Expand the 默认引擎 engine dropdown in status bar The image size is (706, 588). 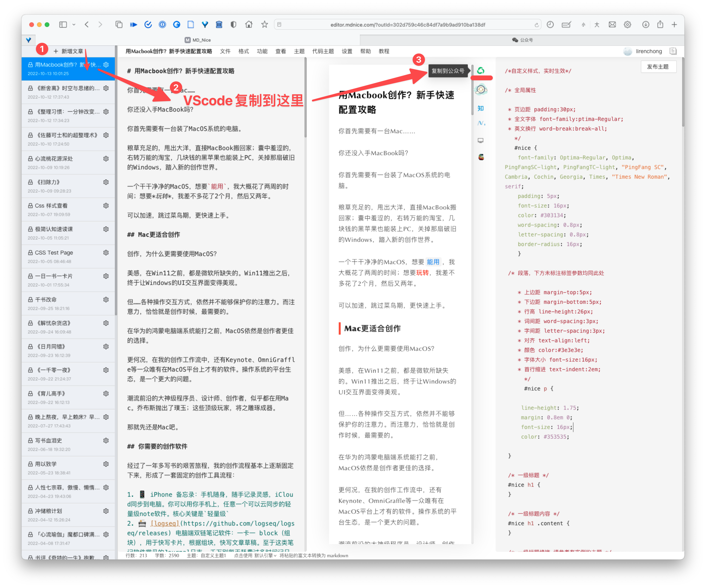click(x=266, y=555)
